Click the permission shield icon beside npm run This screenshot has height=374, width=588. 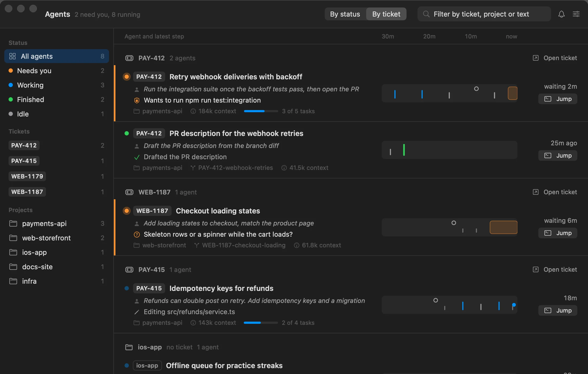click(x=137, y=100)
